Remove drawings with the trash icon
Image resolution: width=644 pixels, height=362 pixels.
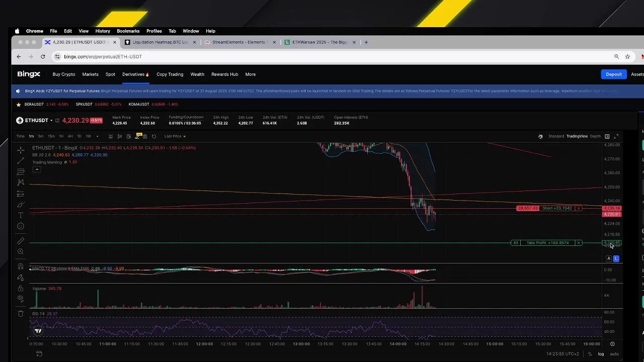[x=21, y=313]
